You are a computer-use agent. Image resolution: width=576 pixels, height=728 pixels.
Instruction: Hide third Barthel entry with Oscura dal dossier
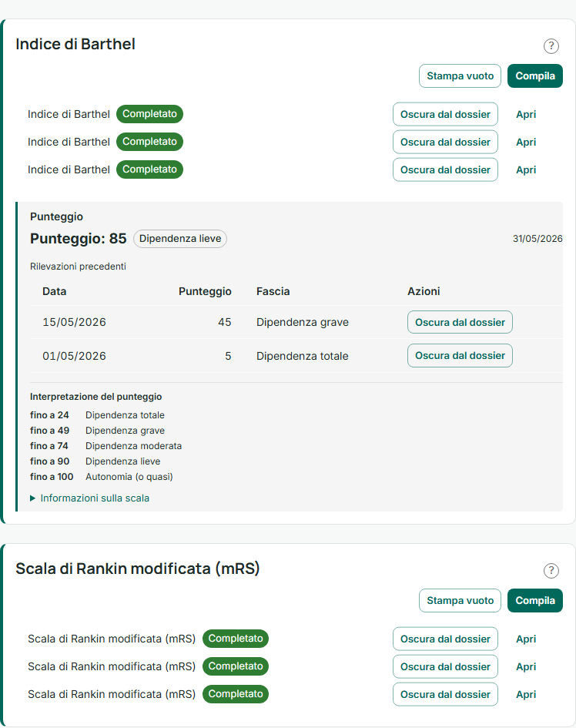(445, 170)
